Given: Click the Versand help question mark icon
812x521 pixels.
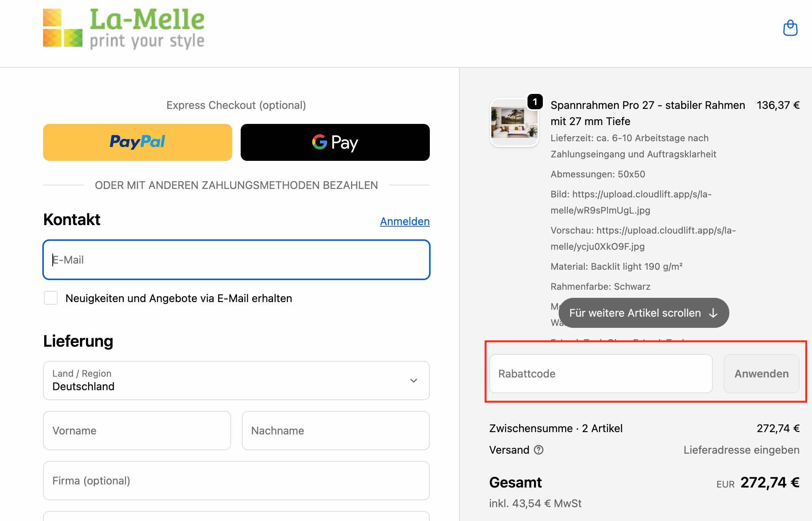Looking at the screenshot, I should pos(539,450).
